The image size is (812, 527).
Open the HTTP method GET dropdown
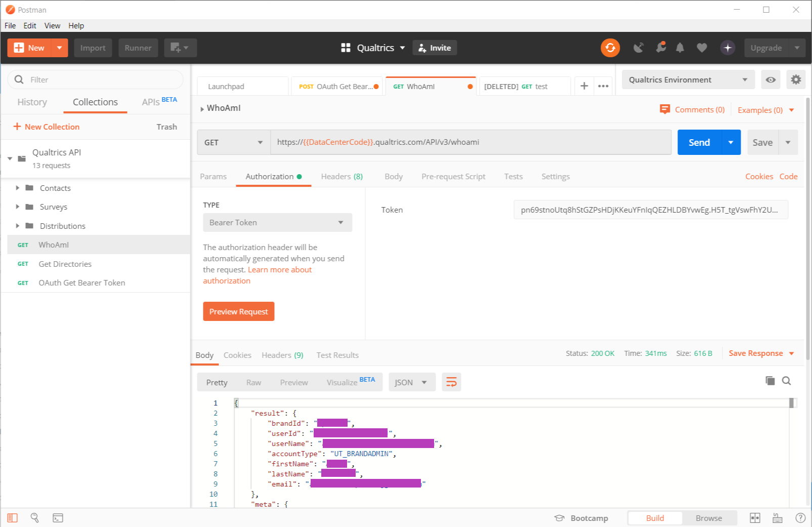[234, 142]
